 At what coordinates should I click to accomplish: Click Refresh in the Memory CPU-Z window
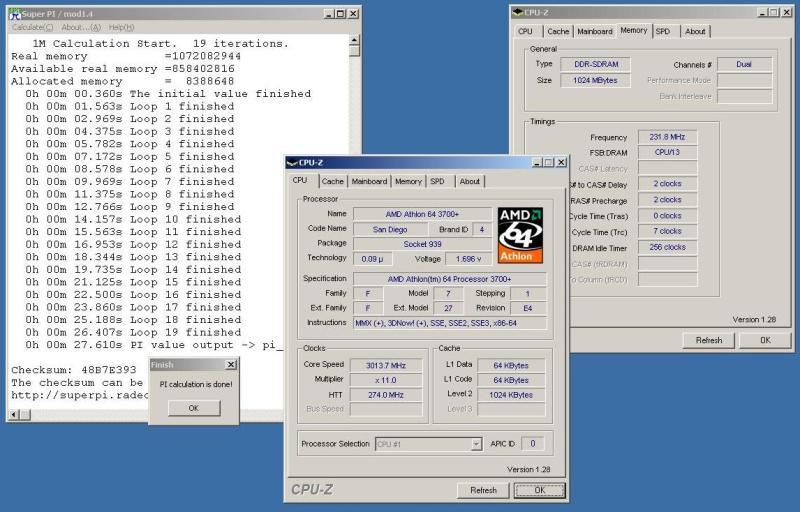[709, 340]
